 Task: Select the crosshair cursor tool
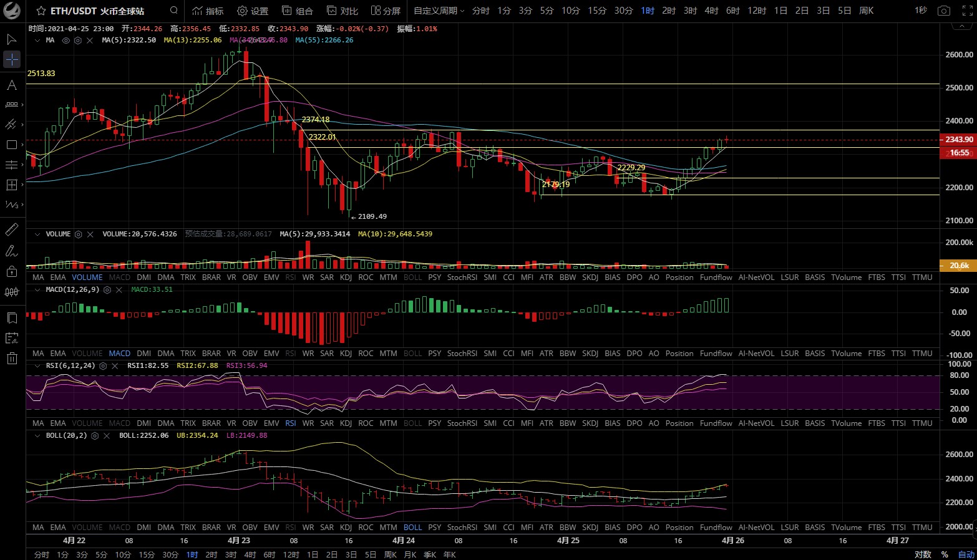coord(12,60)
